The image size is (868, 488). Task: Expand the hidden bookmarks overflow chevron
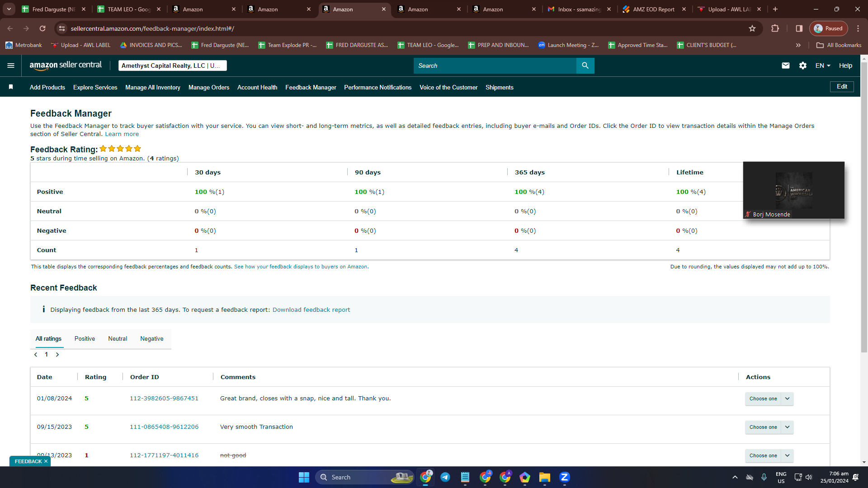[798, 45]
